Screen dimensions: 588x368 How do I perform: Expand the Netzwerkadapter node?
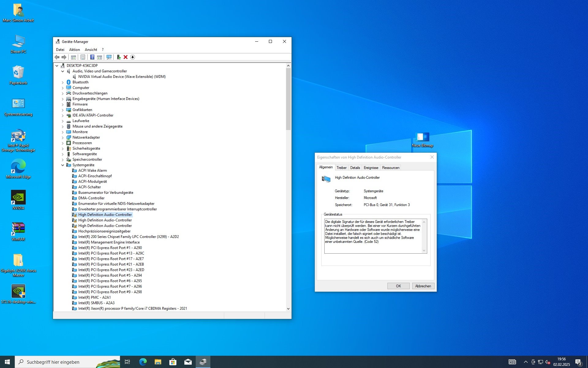coord(63,137)
